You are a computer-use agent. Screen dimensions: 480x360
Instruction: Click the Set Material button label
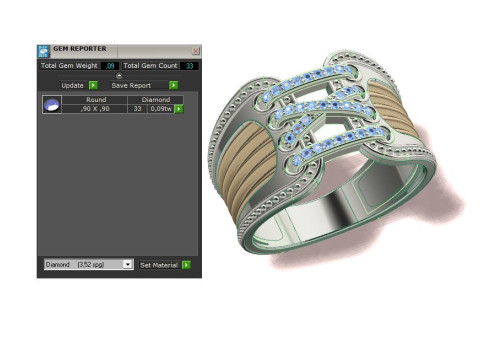tap(159, 265)
